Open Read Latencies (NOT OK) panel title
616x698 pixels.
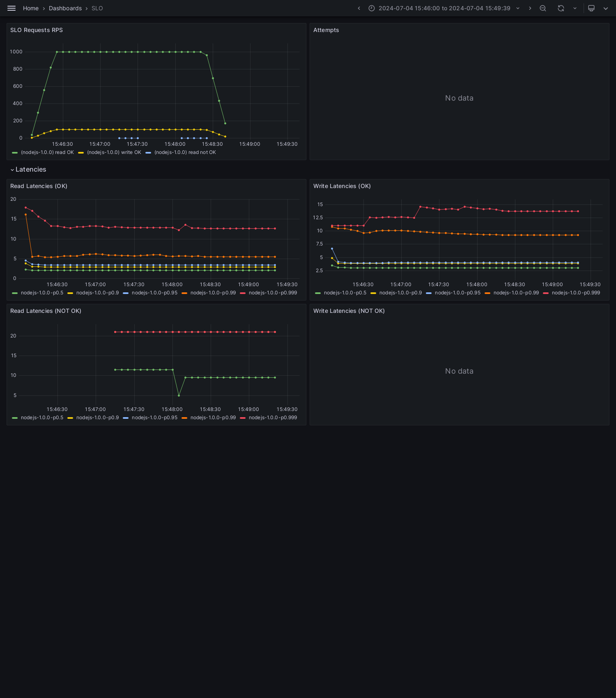[46, 311]
